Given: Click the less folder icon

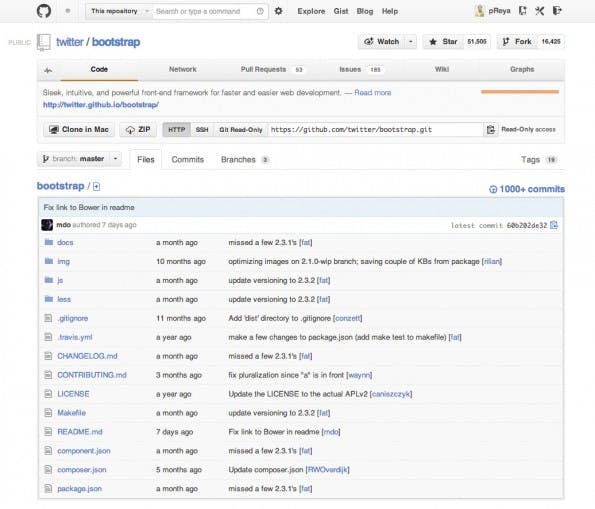Looking at the screenshot, I should pyautogui.click(x=49, y=299).
